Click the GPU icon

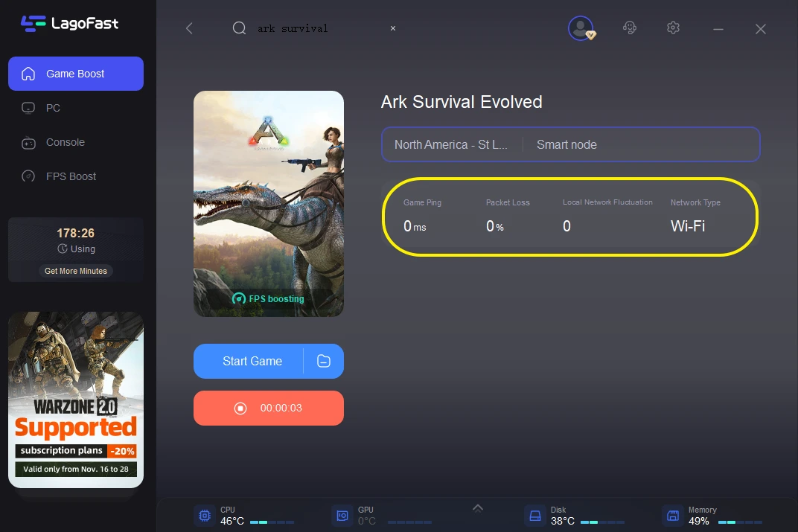[342, 516]
